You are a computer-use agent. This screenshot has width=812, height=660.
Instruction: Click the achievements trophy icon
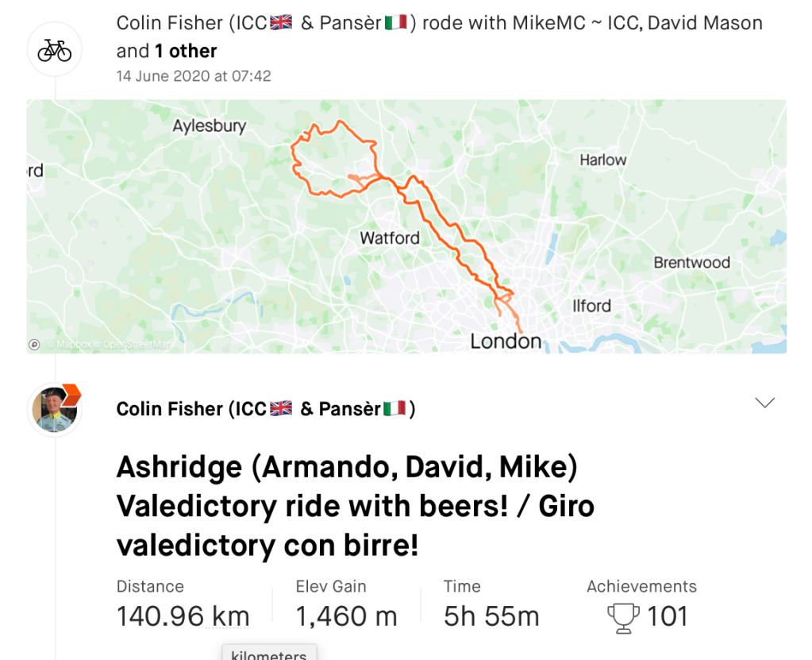point(622,617)
